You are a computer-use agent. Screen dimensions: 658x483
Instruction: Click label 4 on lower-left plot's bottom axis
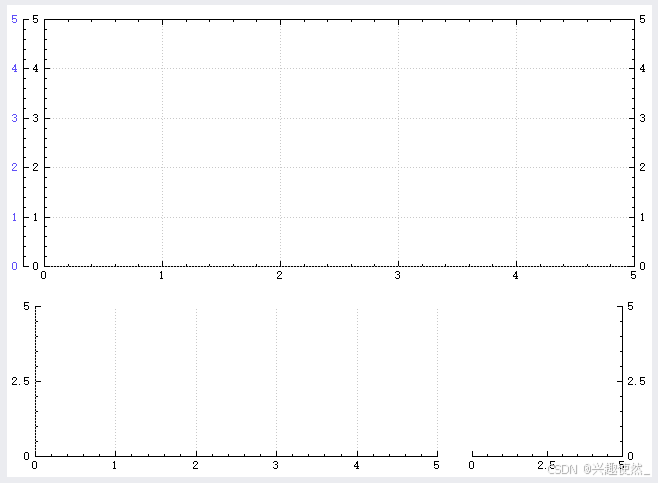356,465
